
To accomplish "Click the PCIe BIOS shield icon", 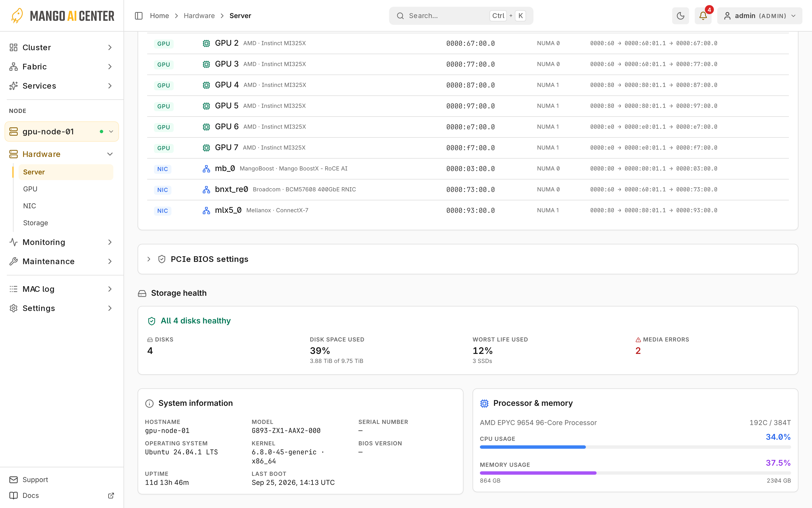I will pyautogui.click(x=162, y=259).
